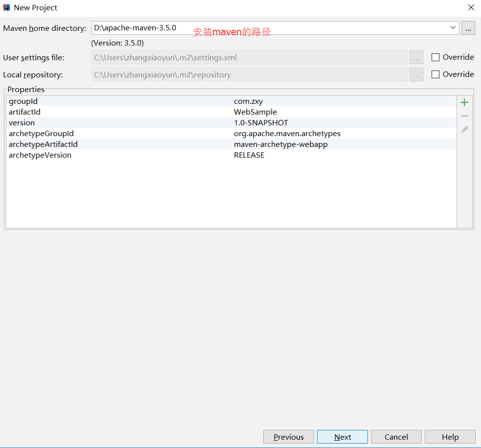
Task: Click browse button beside User settings file
Action: 416,57
